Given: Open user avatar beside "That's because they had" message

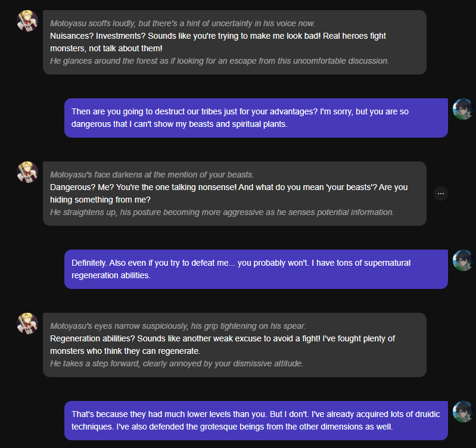Looking at the screenshot, I should [x=463, y=412].
